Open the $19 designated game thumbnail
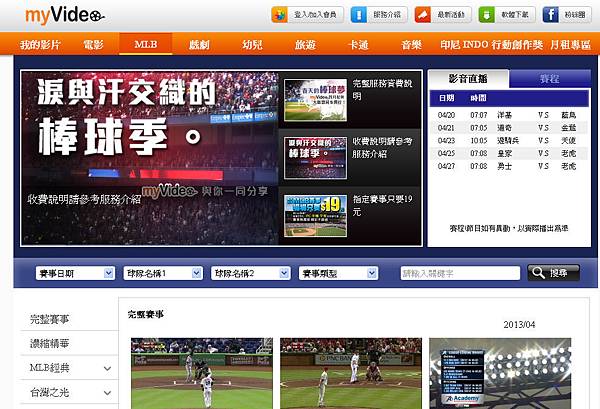 315,216
